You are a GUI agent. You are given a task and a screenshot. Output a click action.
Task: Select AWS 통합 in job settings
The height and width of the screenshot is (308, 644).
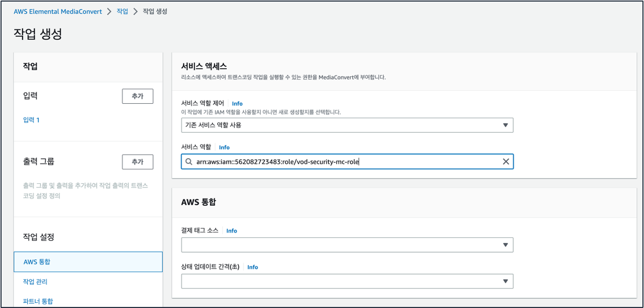[88, 262]
